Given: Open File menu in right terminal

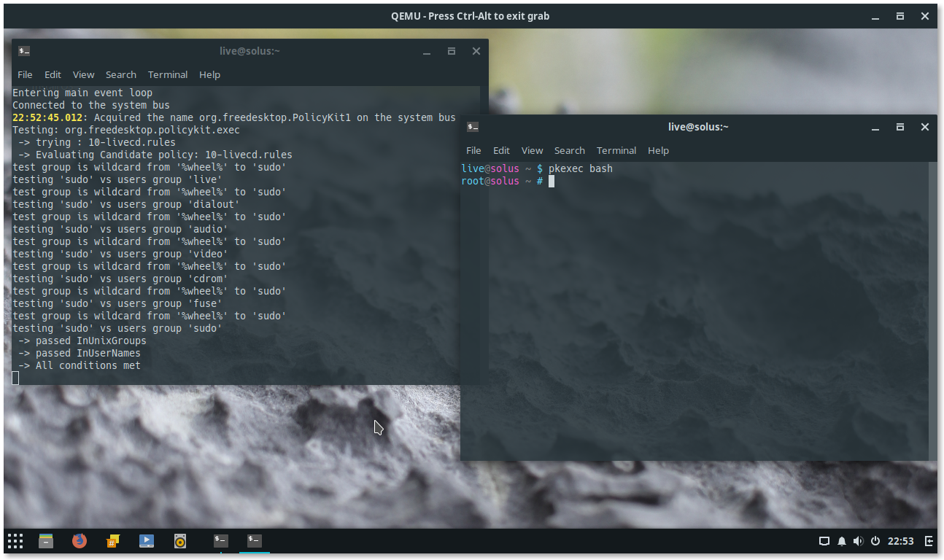Looking at the screenshot, I should (473, 150).
